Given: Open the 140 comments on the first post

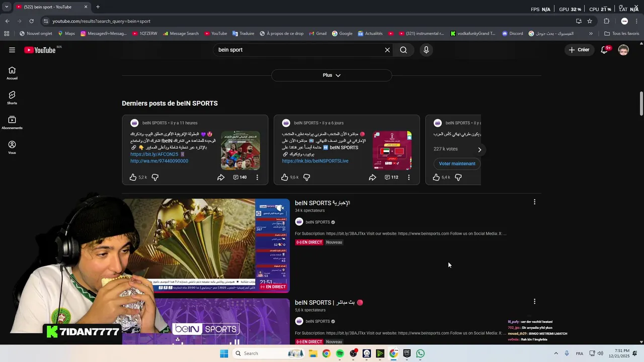Looking at the screenshot, I should click(240, 177).
